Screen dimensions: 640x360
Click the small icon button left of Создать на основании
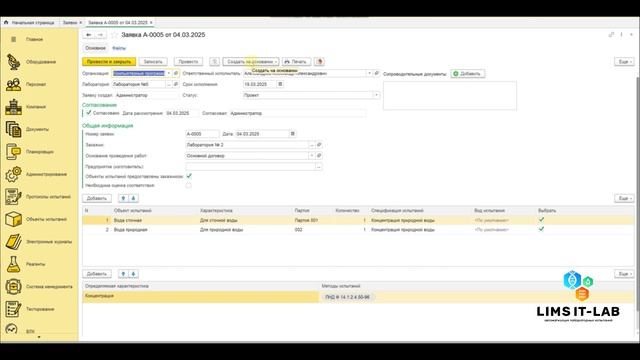[x=214, y=62]
